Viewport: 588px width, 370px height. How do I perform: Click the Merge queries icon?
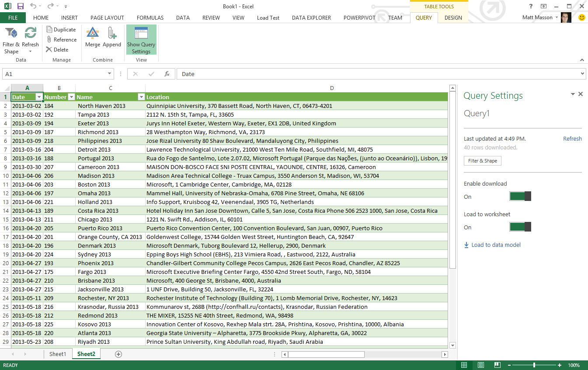pos(93,33)
